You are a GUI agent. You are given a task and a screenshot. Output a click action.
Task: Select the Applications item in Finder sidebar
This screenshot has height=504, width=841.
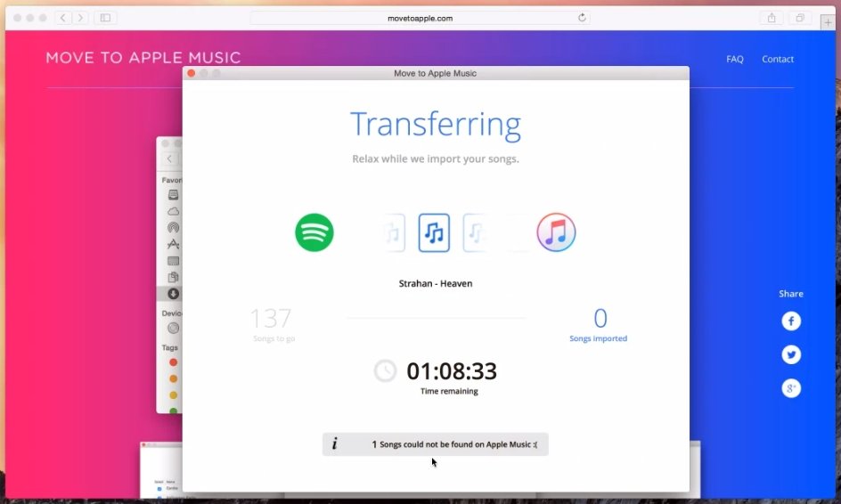(173, 245)
